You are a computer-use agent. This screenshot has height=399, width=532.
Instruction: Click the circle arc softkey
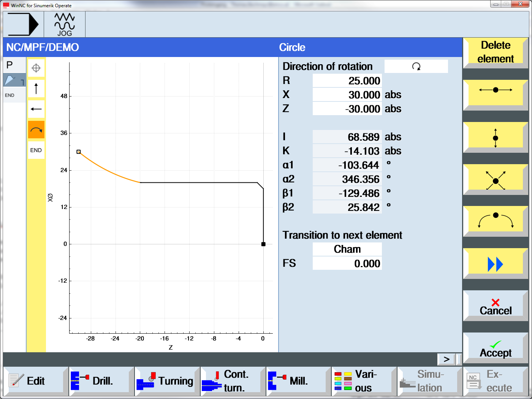pos(495,222)
